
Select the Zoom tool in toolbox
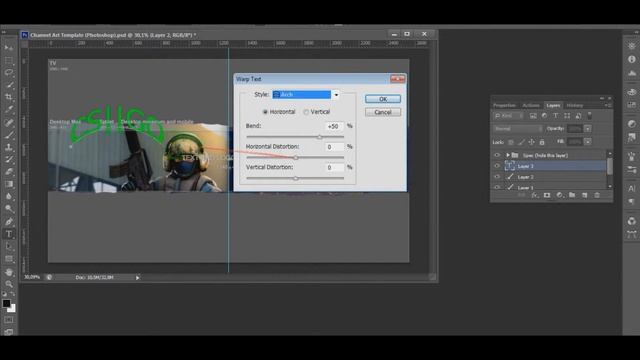(9, 284)
